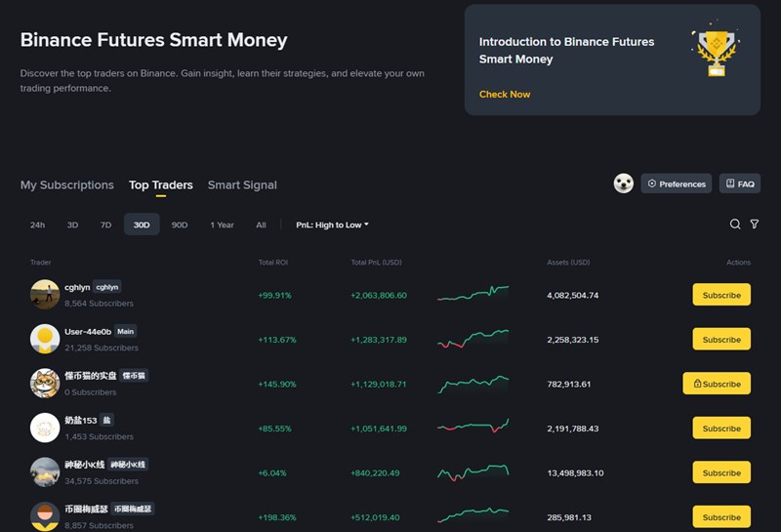Select the 1 Year time range
Image resolution: width=781 pixels, height=532 pixels.
coord(222,225)
